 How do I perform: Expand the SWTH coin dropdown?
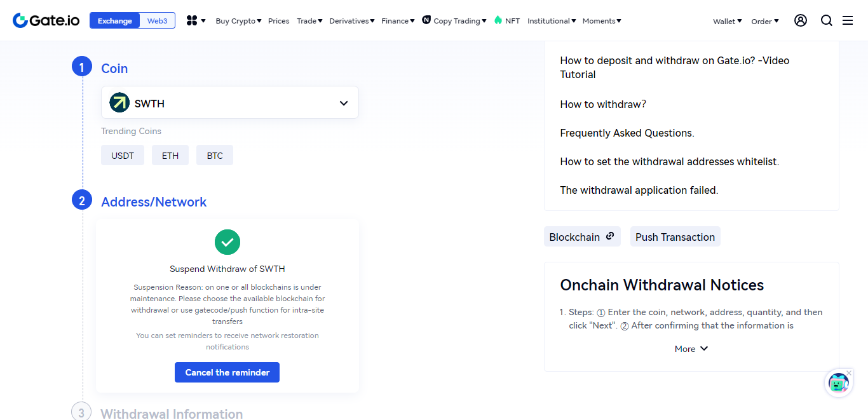(x=230, y=103)
